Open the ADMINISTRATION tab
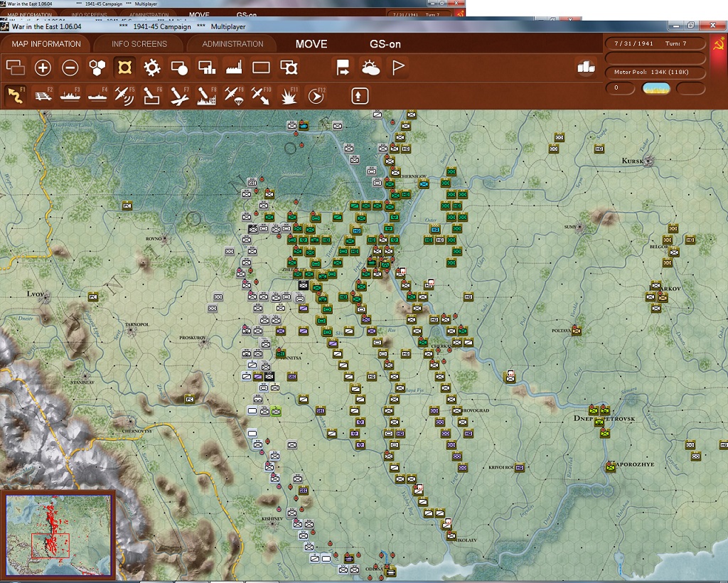Viewport: 728px width, 583px height. tap(232, 44)
